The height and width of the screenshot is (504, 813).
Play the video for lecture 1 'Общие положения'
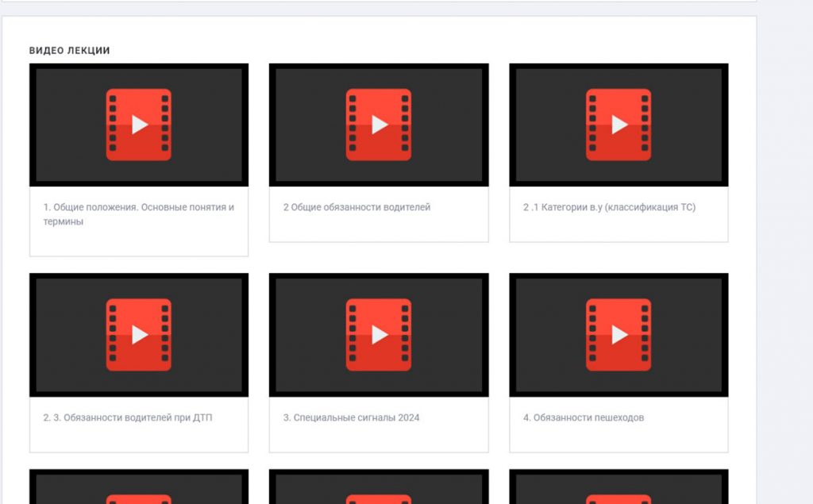click(139, 125)
